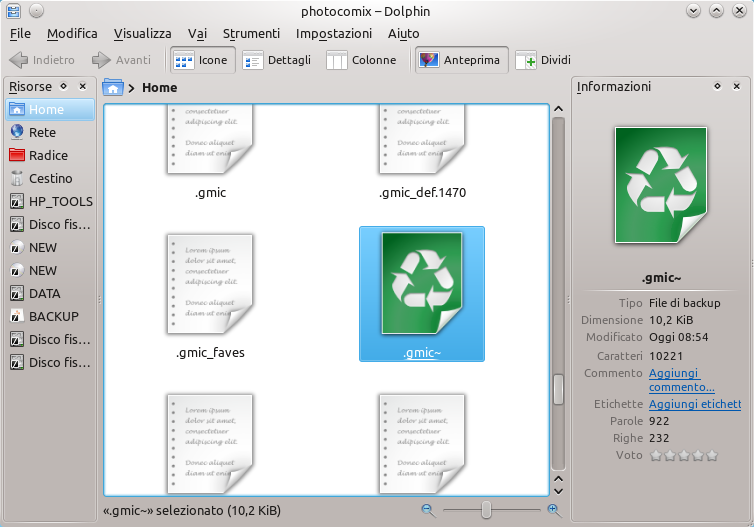
Task: Undock the Risorse panel
Action: 63,86
